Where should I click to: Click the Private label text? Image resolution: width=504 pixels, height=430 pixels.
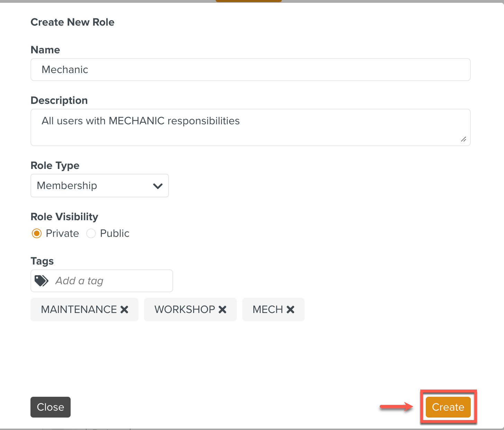click(62, 233)
